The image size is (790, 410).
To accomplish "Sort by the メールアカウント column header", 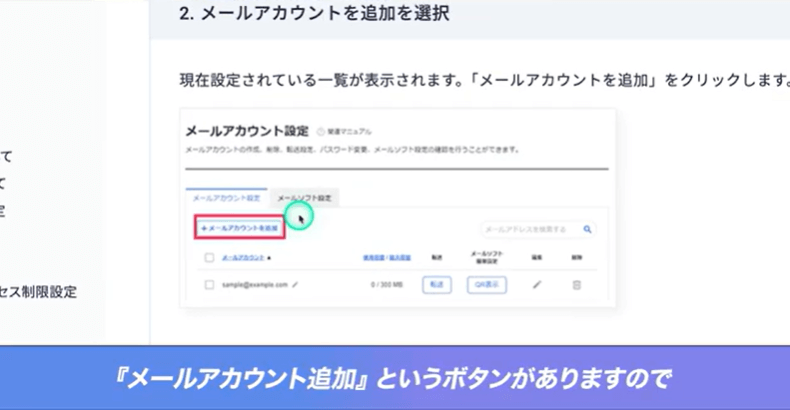I will (x=246, y=258).
